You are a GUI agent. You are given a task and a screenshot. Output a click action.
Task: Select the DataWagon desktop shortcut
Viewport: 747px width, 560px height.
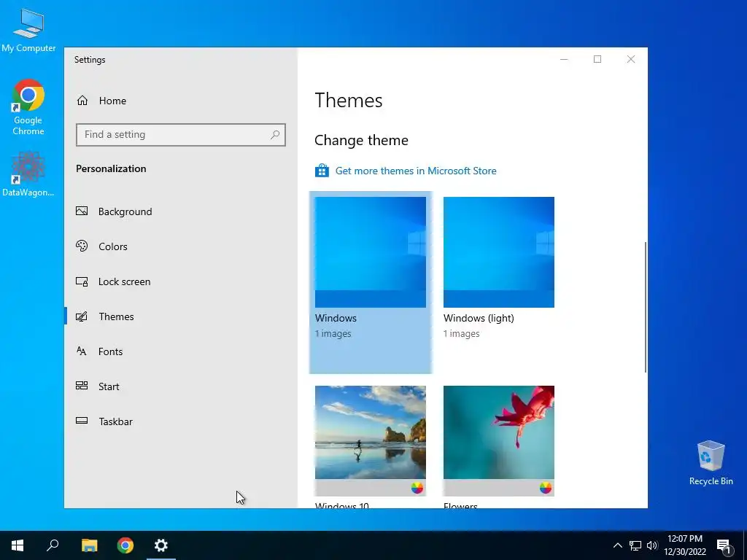point(28,174)
